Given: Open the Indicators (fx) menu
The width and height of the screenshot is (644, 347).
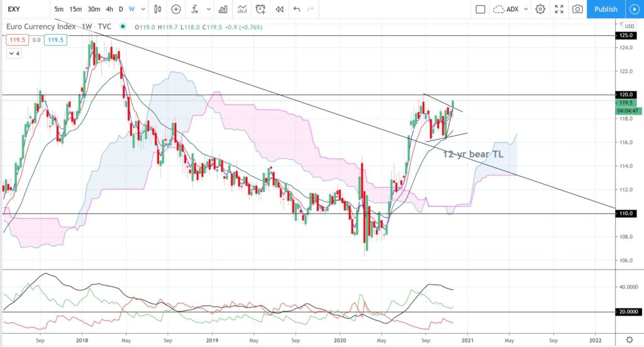Looking at the screenshot, I should (195, 9).
